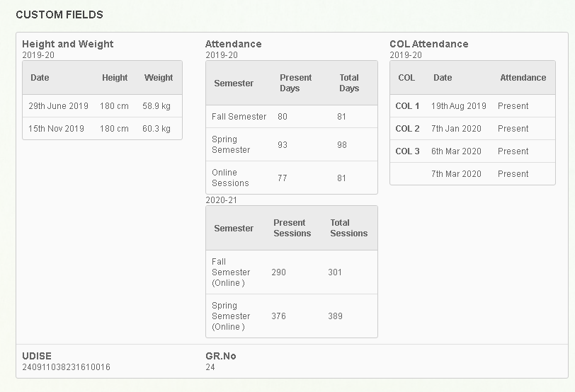
Task: Click the GR.No field label
Action: (221, 356)
